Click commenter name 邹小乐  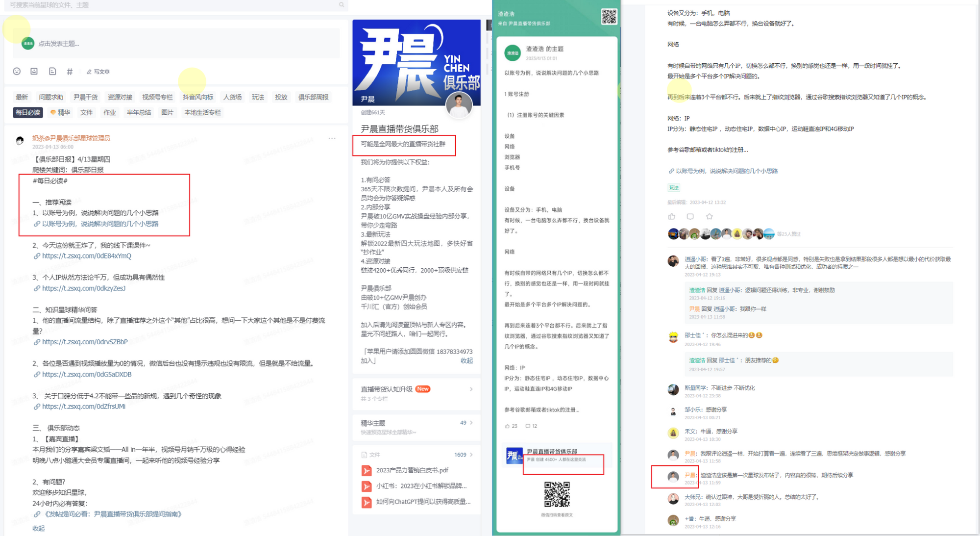(x=692, y=409)
